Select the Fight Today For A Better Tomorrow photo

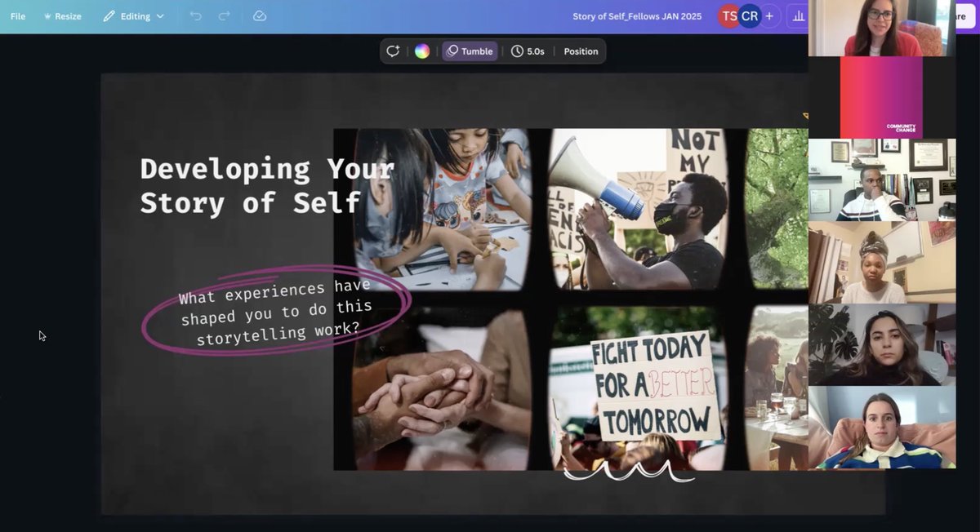coord(638,388)
